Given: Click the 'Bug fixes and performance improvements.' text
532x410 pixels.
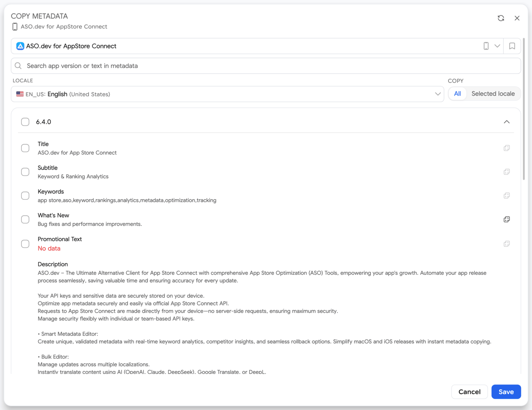Looking at the screenshot, I should [90, 224].
